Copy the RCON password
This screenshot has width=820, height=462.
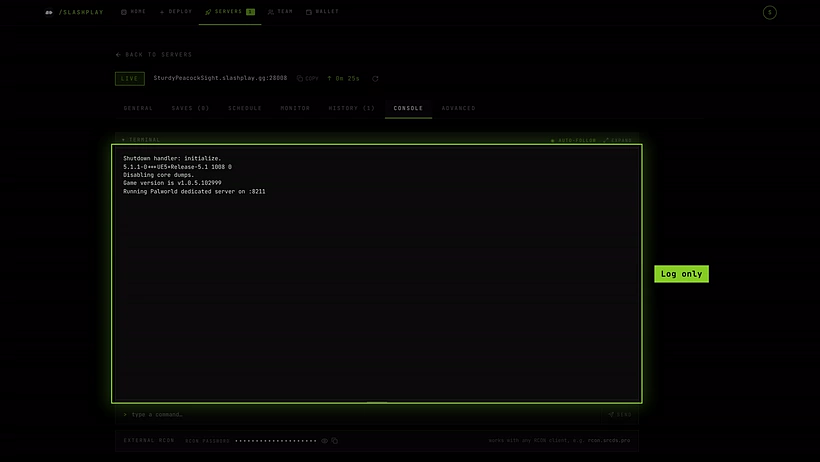click(335, 441)
